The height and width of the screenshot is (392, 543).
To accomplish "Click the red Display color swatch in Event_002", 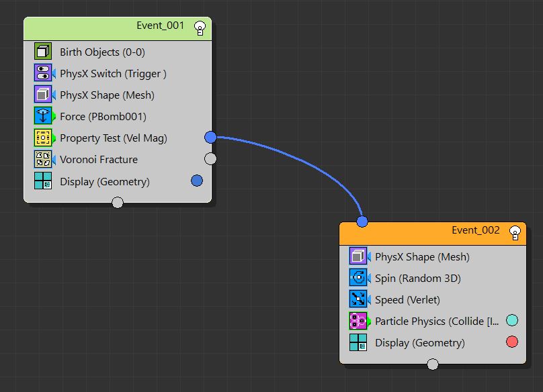I will point(512,342).
